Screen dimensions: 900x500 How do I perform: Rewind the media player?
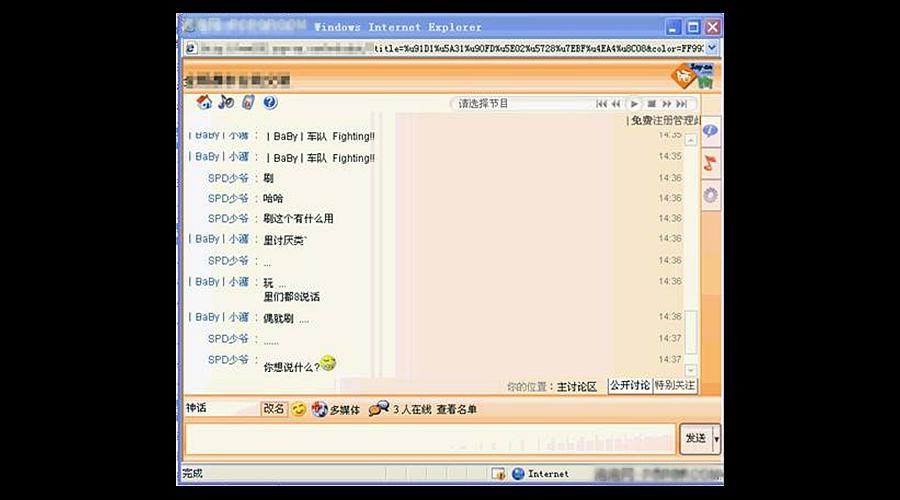(x=616, y=104)
